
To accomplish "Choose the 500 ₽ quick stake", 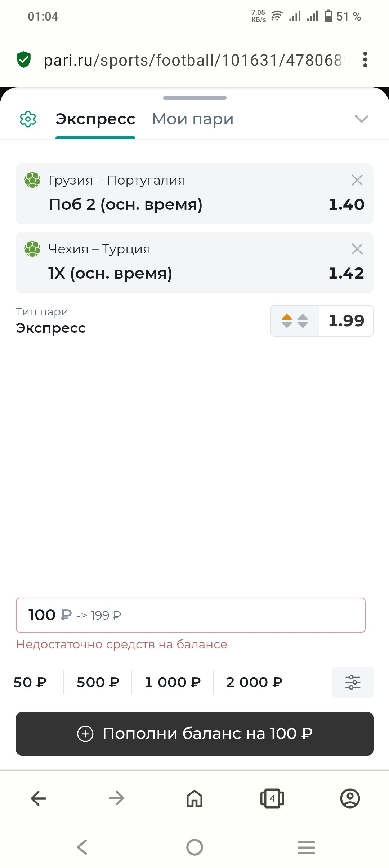I will tap(98, 682).
